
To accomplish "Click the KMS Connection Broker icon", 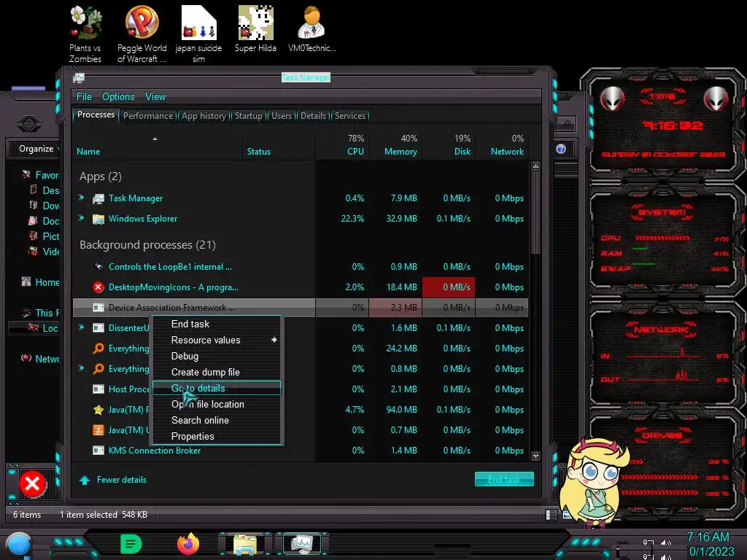I will click(x=98, y=451).
